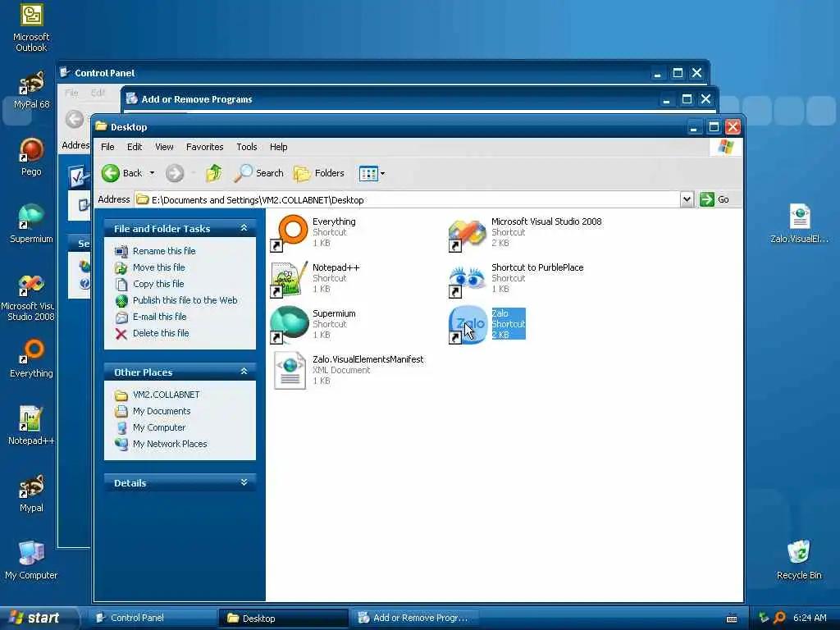Go to My Documents from Other Places
Viewport: 840px width, 630px height.
153,412
